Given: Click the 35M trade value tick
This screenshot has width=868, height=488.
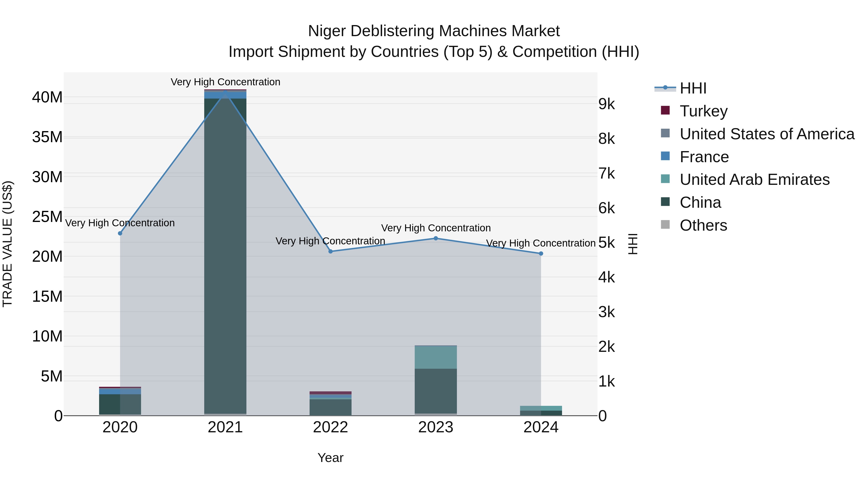Looking at the screenshot, I should tap(47, 137).
